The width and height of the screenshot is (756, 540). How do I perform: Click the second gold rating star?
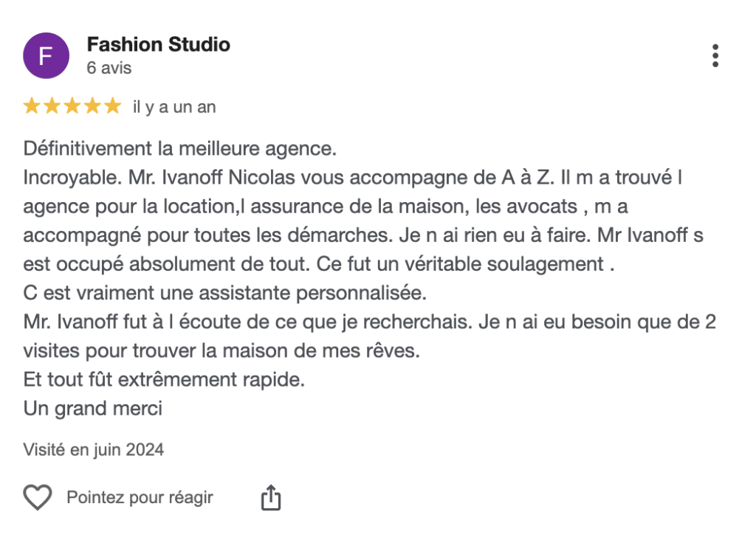coord(52,106)
